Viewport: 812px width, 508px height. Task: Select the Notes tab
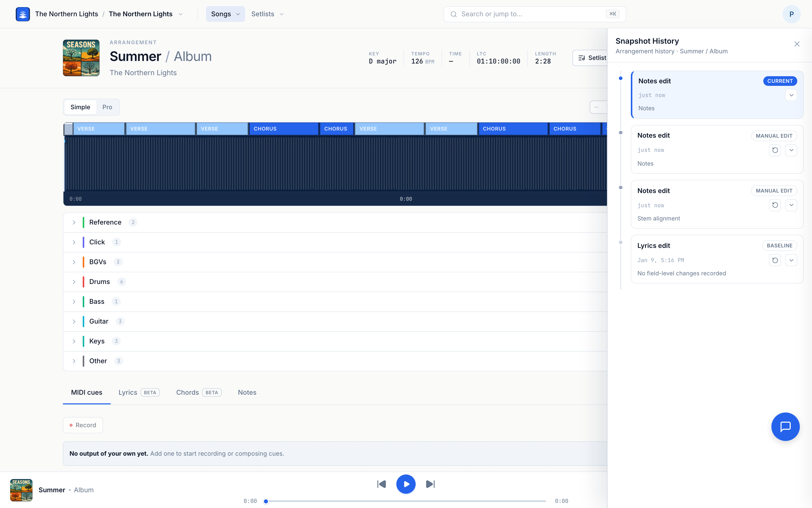pyautogui.click(x=247, y=392)
